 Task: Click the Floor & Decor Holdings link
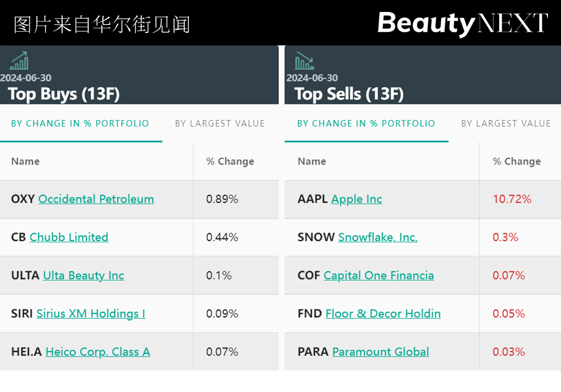pos(383,314)
